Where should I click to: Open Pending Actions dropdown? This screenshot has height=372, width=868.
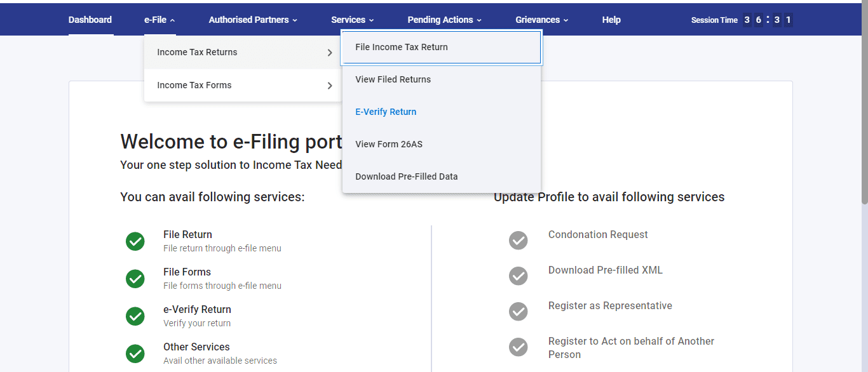pos(445,20)
